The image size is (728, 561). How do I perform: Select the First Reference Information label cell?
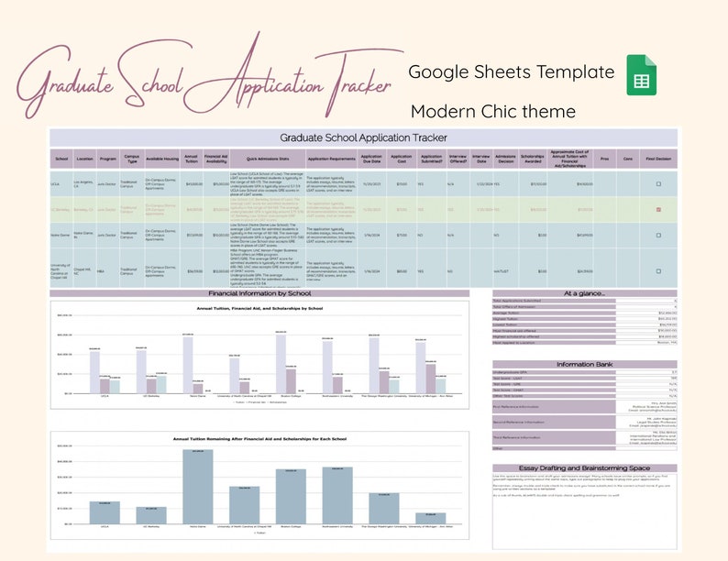554,406
